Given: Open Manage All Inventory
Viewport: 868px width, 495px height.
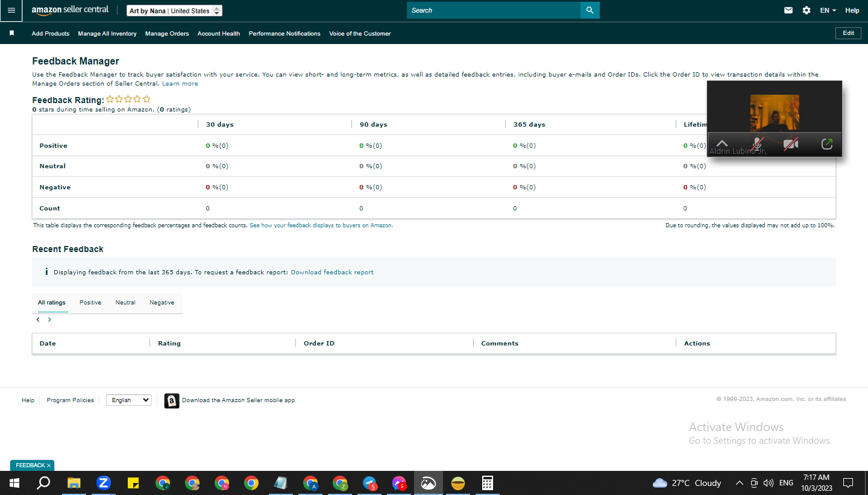Looking at the screenshot, I should click(x=107, y=34).
